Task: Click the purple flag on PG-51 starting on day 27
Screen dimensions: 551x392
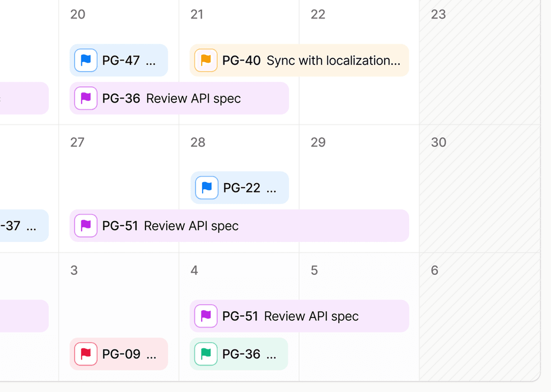Action: [x=86, y=226]
